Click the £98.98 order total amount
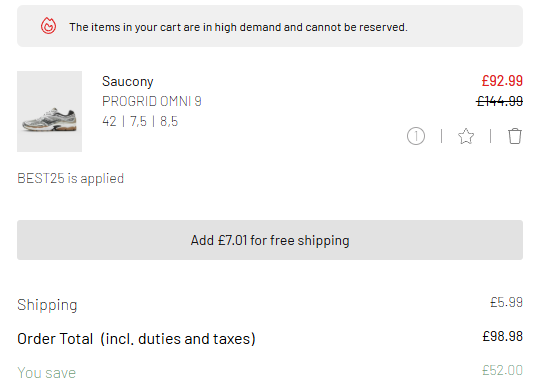541x388 pixels. click(503, 336)
